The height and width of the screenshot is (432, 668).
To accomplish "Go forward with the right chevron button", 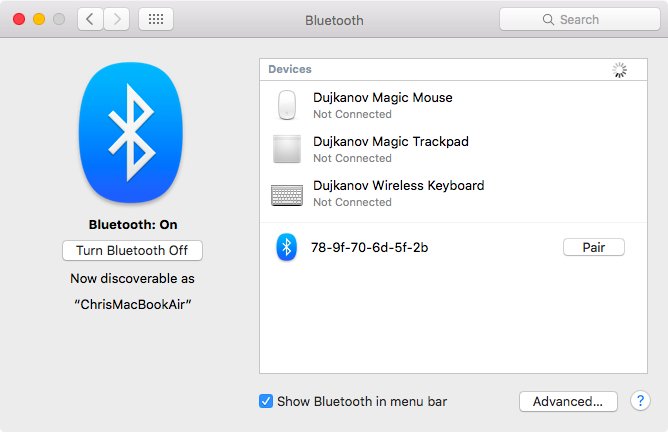I will [116, 19].
